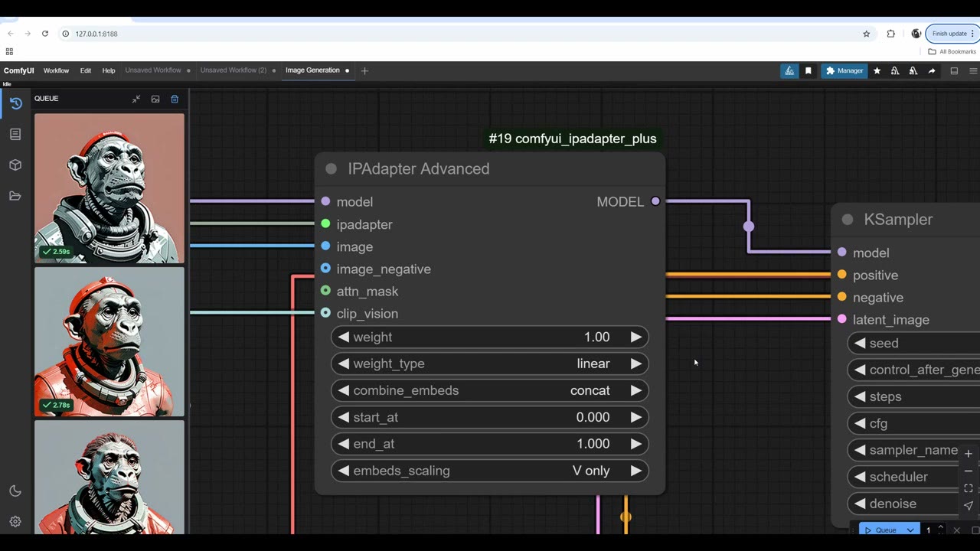The width and height of the screenshot is (980, 551).
Task: Bookmark this page with the address bar star
Action: [867, 34]
